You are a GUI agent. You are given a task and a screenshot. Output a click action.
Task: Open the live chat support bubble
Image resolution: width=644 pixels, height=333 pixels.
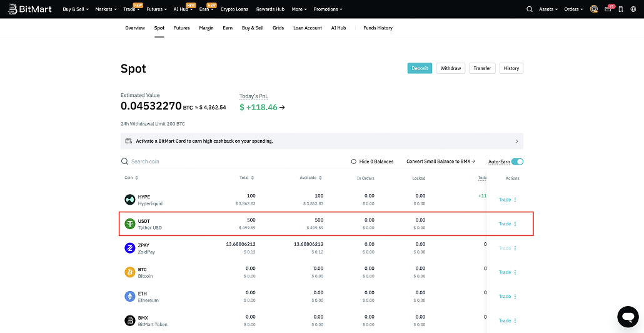click(x=628, y=317)
